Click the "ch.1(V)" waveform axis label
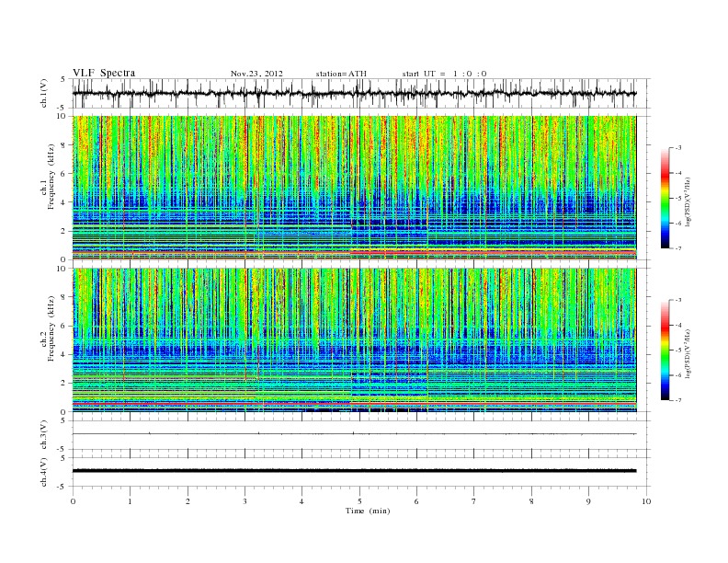Image resolution: width=728 pixels, height=563 pixels. [x=43, y=93]
